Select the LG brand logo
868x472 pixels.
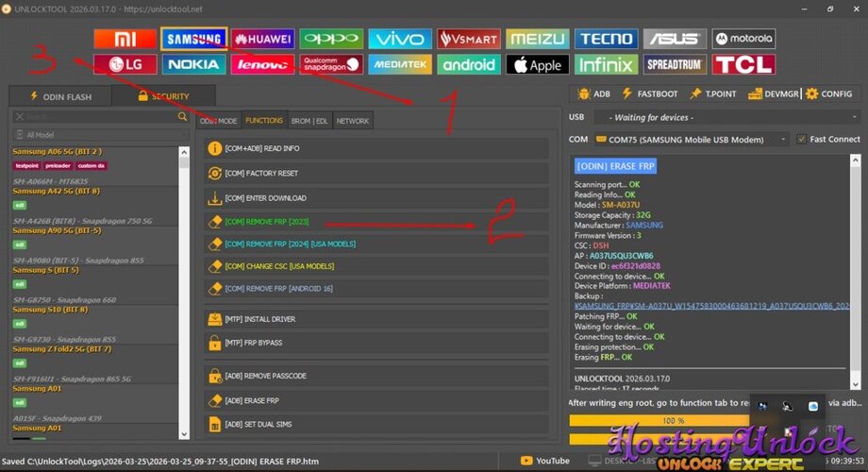(x=125, y=64)
